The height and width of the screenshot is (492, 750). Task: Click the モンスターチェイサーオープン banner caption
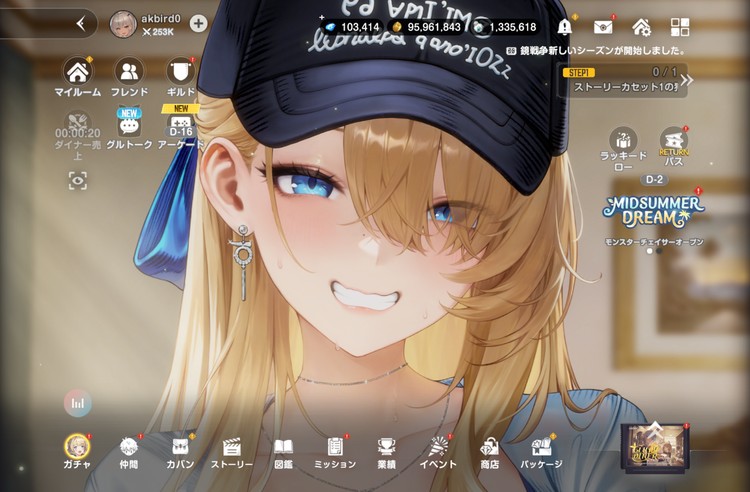point(654,242)
